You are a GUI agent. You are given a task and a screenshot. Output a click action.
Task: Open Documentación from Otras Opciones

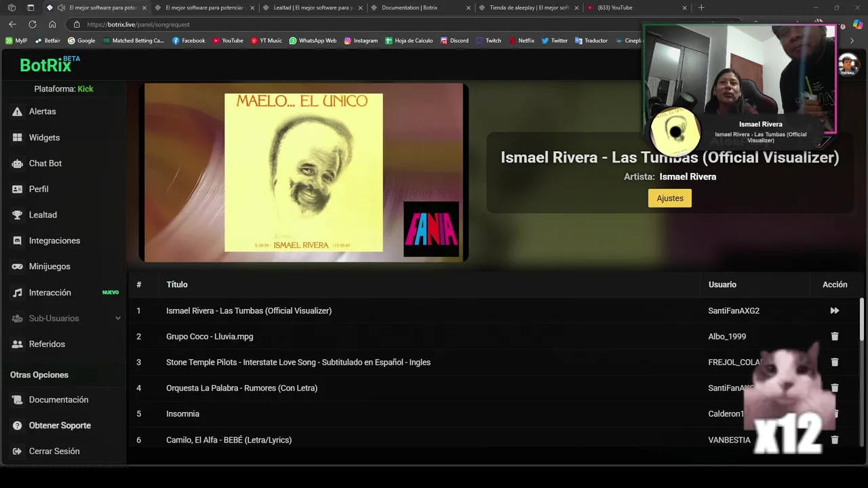pyautogui.click(x=58, y=399)
